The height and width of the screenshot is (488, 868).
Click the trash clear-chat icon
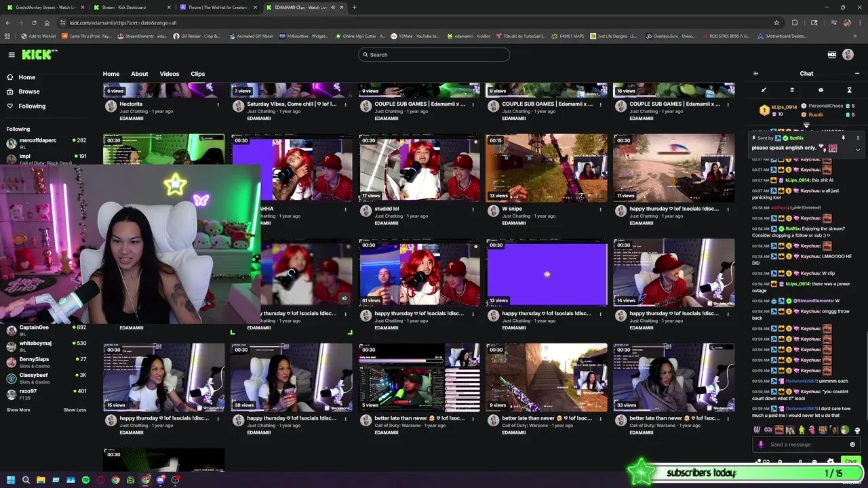click(792, 90)
